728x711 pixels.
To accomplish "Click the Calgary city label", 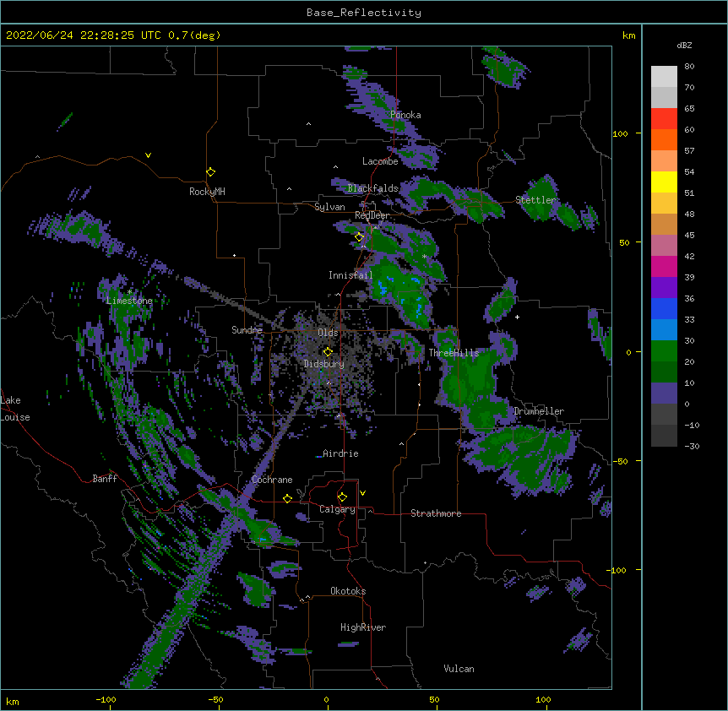I will point(337,509).
